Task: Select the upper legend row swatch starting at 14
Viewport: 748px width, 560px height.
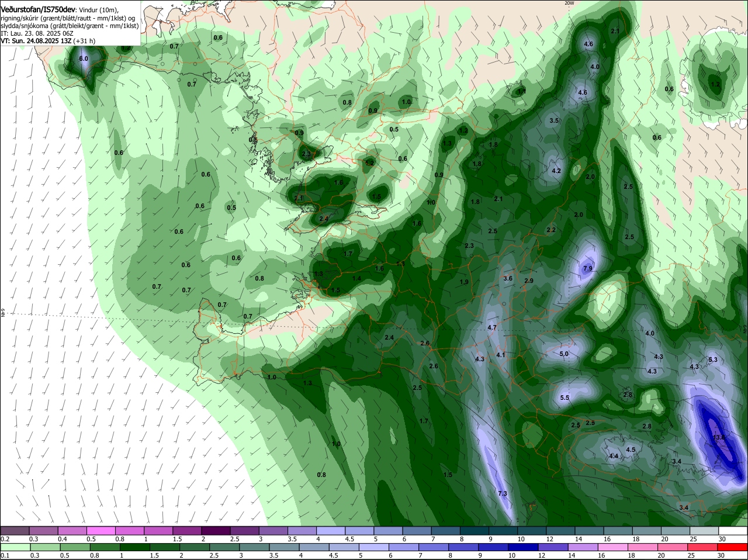Action: pos(590,531)
